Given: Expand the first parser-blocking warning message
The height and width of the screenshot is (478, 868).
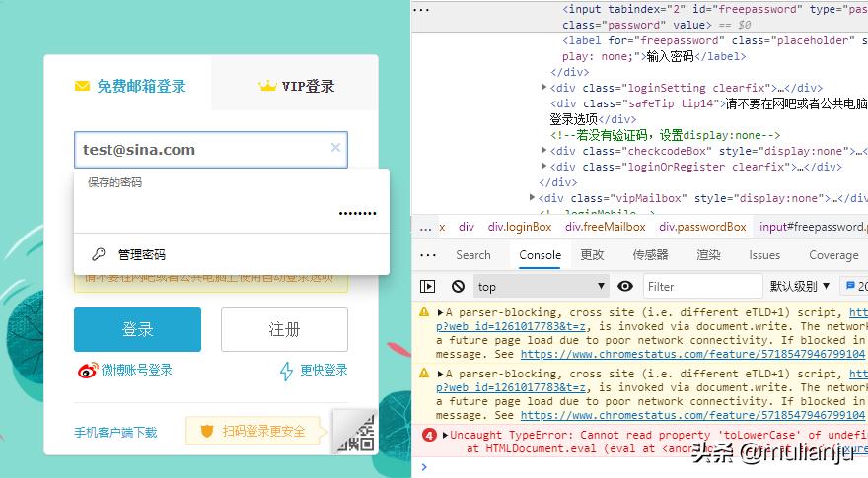Looking at the screenshot, I should (441, 312).
